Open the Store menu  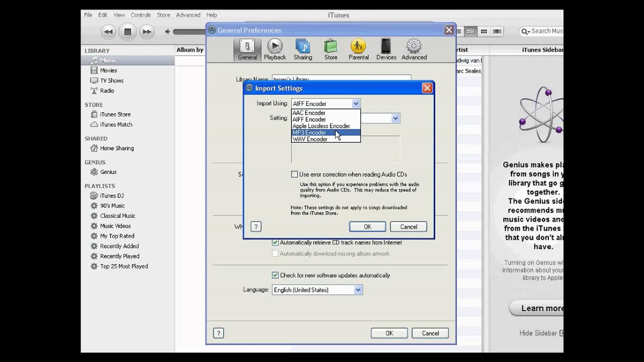coord(164,15)
